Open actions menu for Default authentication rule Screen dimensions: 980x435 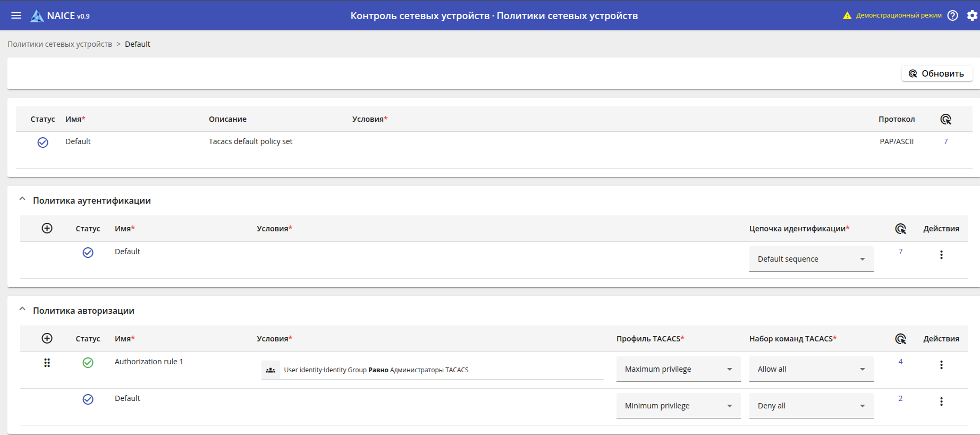click(941, 255)
